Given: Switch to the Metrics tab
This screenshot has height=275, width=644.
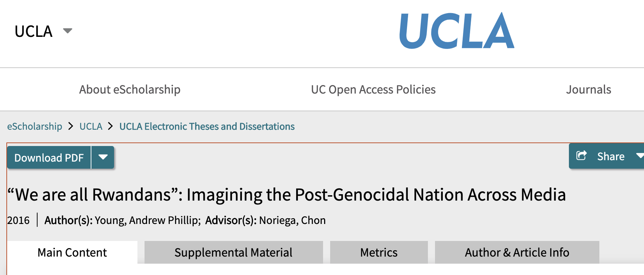Looking at the screenshot, I should coord(379,252).
